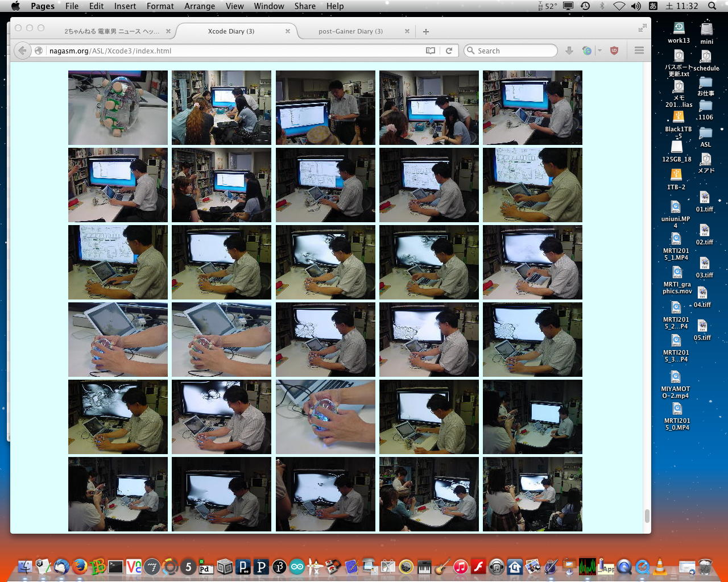
Task: Click the volume icon in the menu bar
Action: coord(636,6)
